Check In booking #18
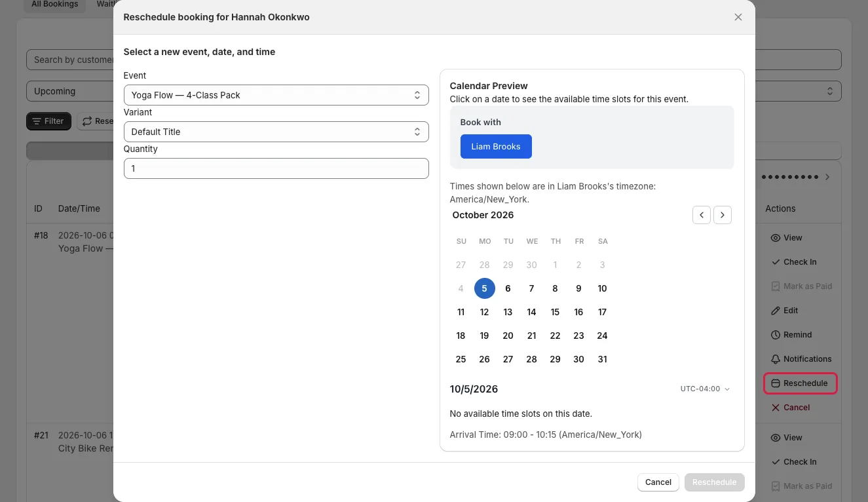This screenshot has height=502, width=868. (x=794, y=262)
